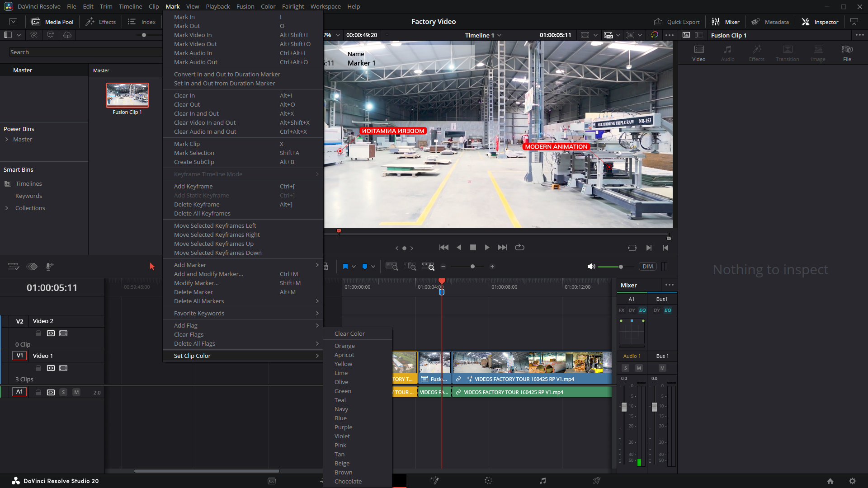The width and height of the screenshot is (868, 488).
Task: Click the Go to First Frame playback icon
Action: pos(443,248)
